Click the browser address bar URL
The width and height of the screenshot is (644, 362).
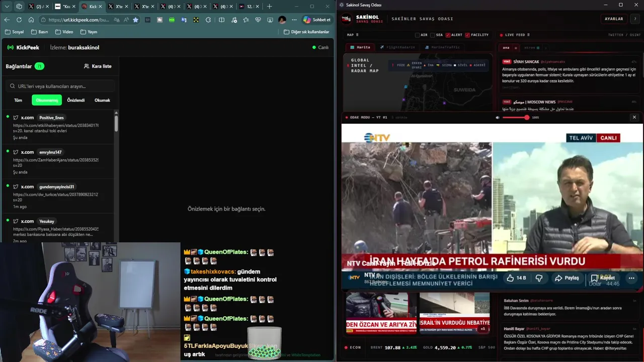[x=78, y=20]
